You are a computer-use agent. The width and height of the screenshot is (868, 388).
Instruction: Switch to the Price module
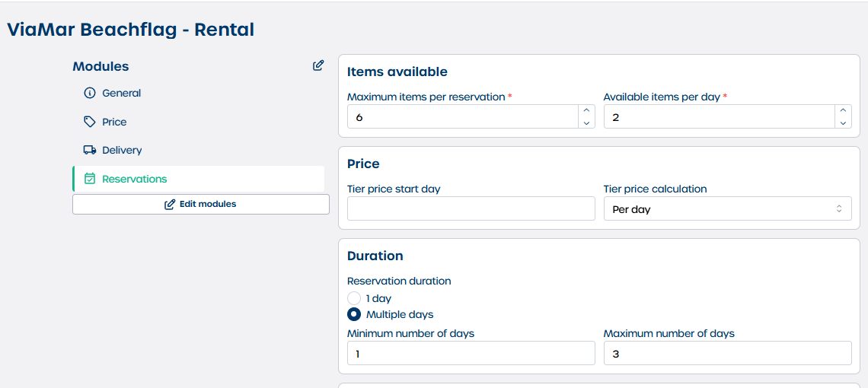pyautogui.click(x=114, y=122)
